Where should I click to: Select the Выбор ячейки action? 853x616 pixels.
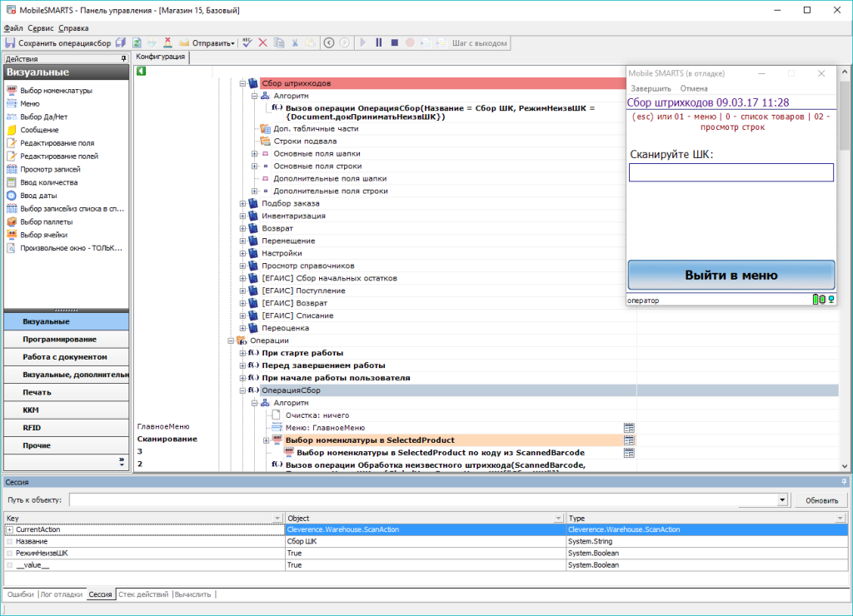(44, 235)
